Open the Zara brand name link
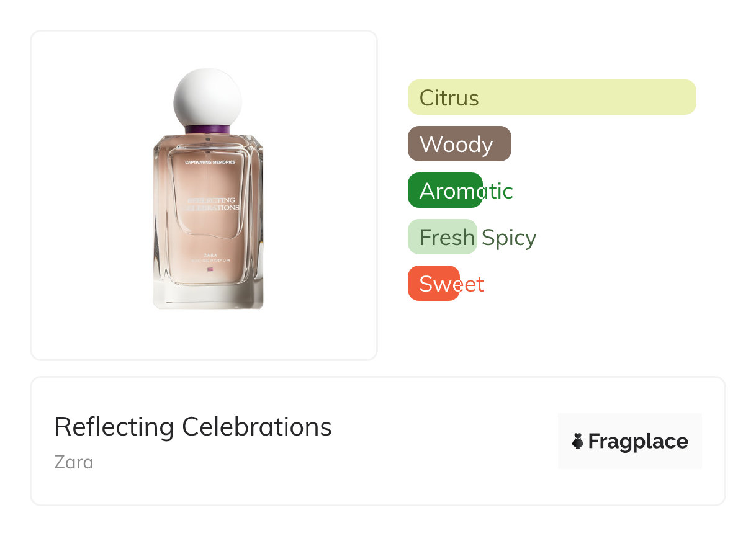Screen dimensions: 756x536 tap(73, 462)
